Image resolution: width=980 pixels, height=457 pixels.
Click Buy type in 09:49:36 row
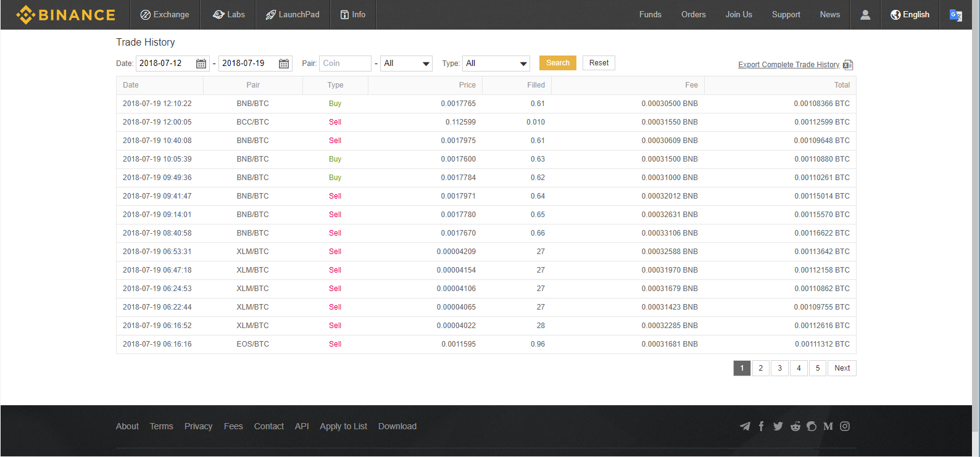[x=335, y=178]
